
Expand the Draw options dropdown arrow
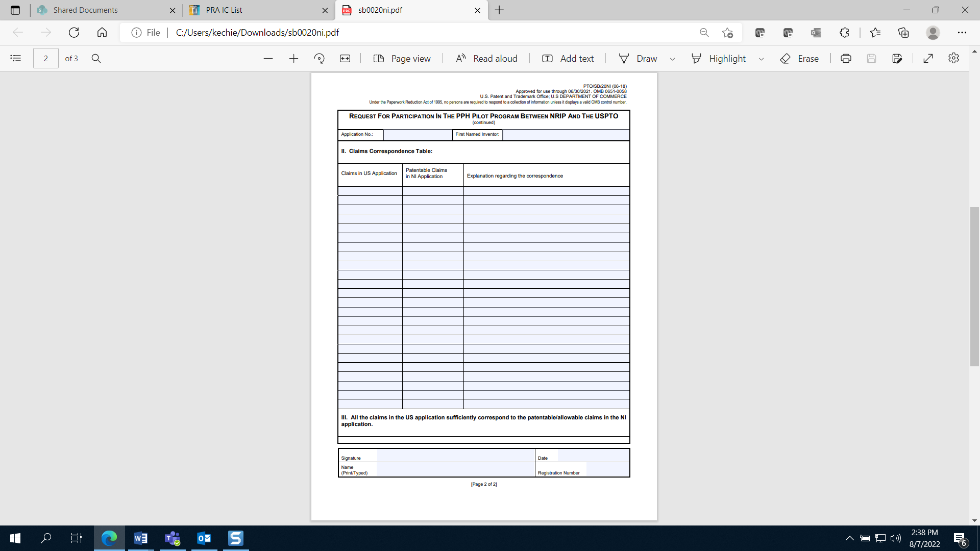point(672,59)
